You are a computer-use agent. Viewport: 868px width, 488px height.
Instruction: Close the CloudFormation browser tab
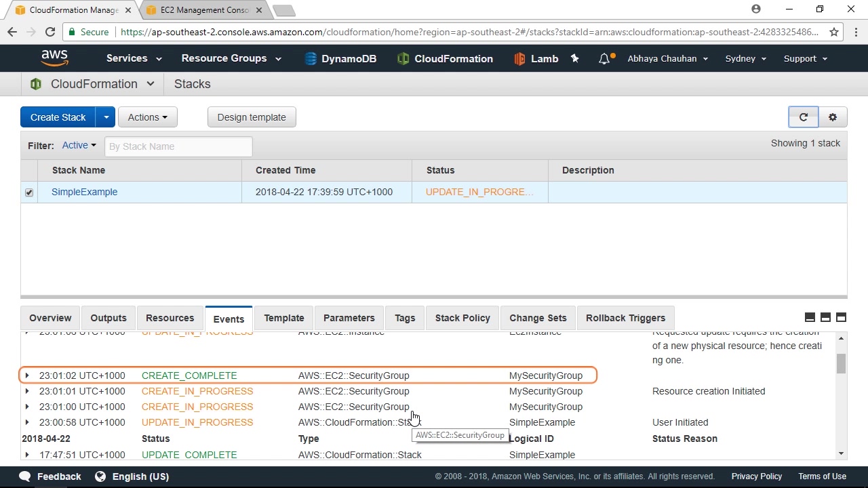point(128,10)
